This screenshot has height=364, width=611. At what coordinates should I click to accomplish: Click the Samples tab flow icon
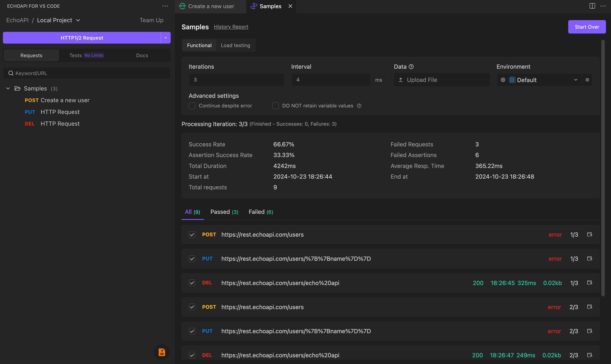(x=254, y=6)
